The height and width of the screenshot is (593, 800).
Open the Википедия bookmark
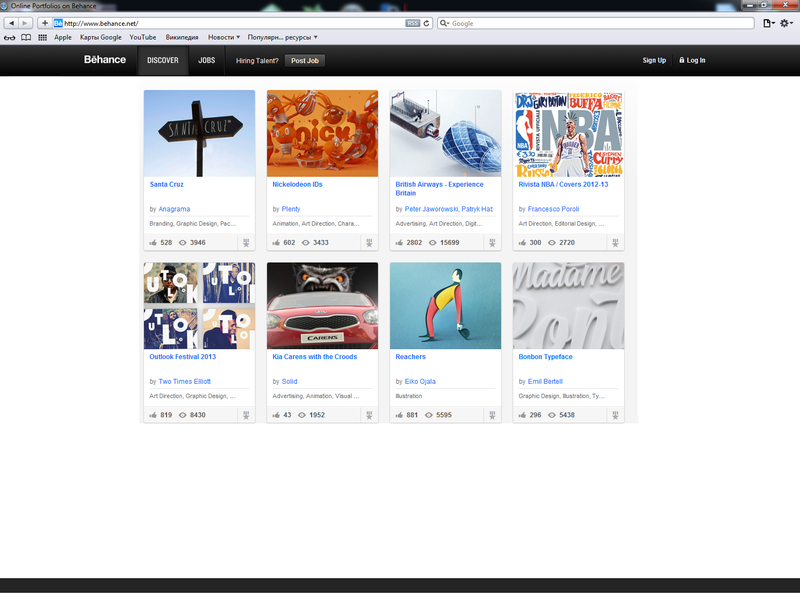tap(182, 37)
